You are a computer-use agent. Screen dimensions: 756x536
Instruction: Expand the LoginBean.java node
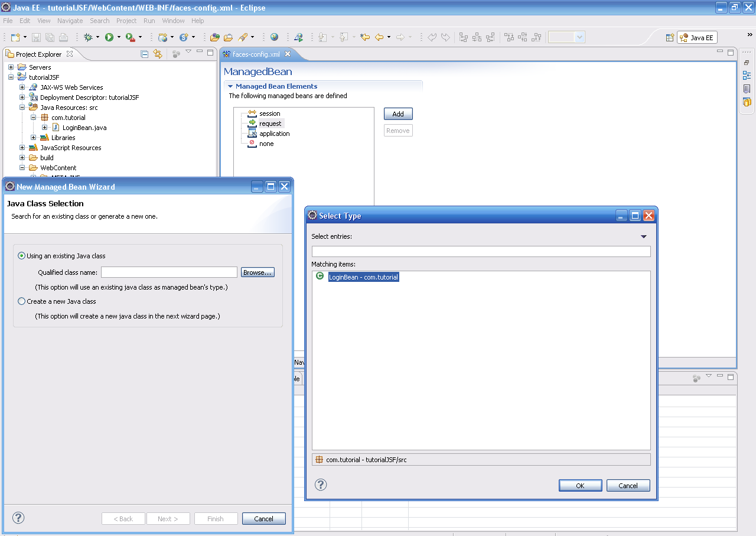point(45,128)
